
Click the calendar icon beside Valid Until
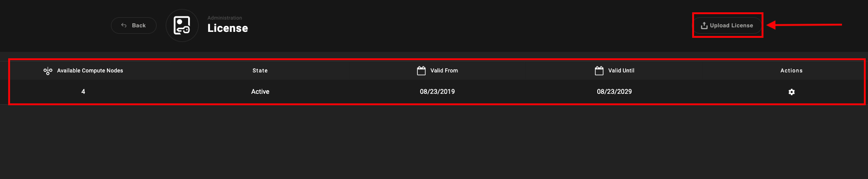[599, 71]
